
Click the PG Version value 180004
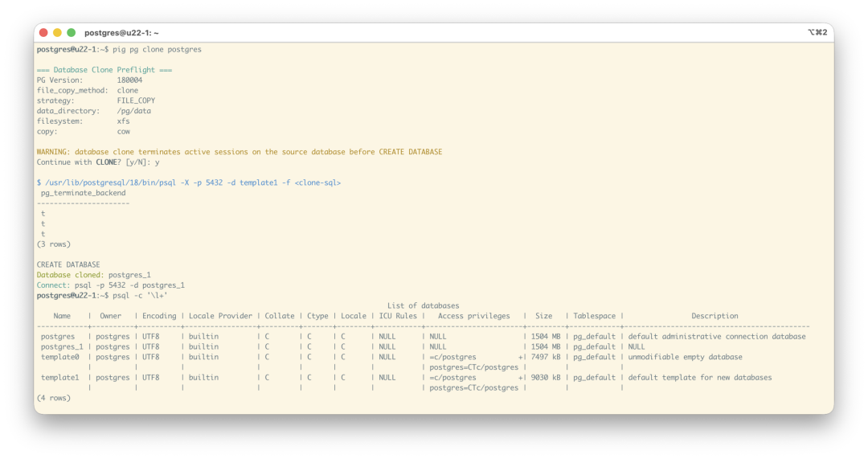(129, 80)
